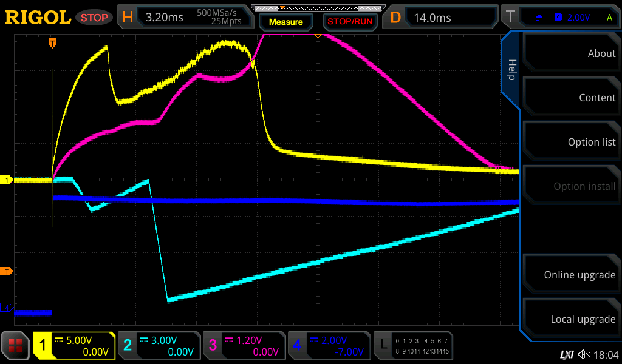Open the red four-square function navigation icon

16,346
